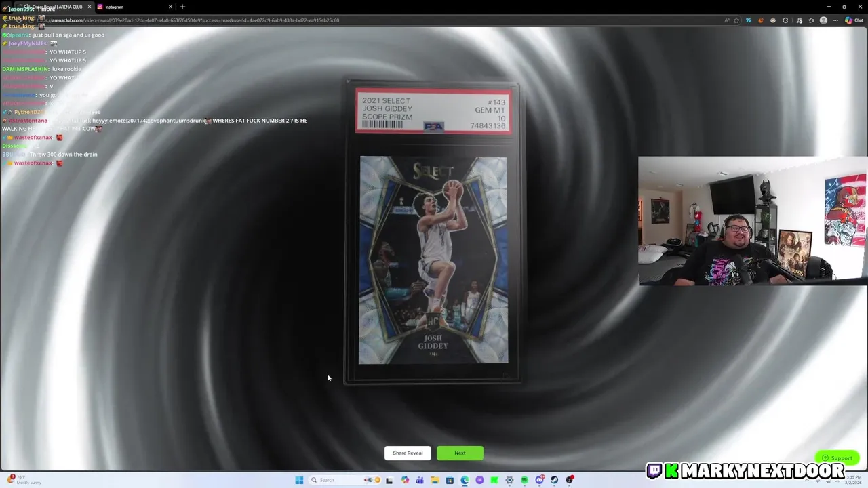The width and height of the screenshot is (868, 488).
Task: Open the media control icon in Edge toolbar
Action: tap(800, 20)
